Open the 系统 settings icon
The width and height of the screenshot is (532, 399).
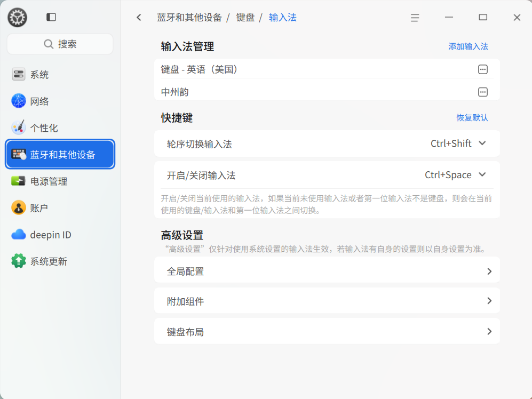(19, 75)
